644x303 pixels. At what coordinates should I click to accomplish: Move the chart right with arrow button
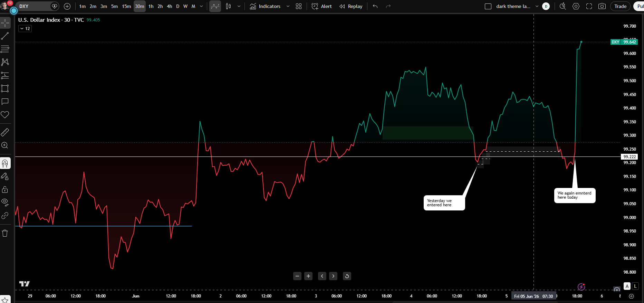pyautogui.click(x=333, y=276)
